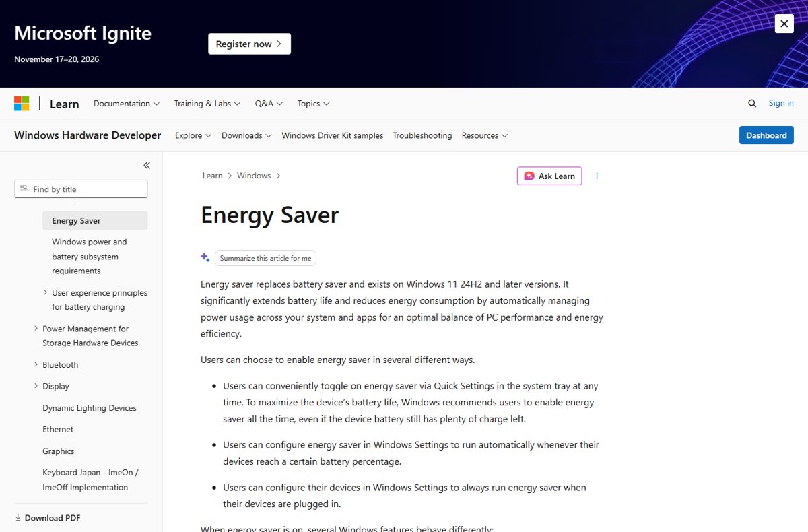The height and width of the screenshot is (532, 808).
Task: Close the Microsoft Ignite banner
Action: tap(784, 24)
